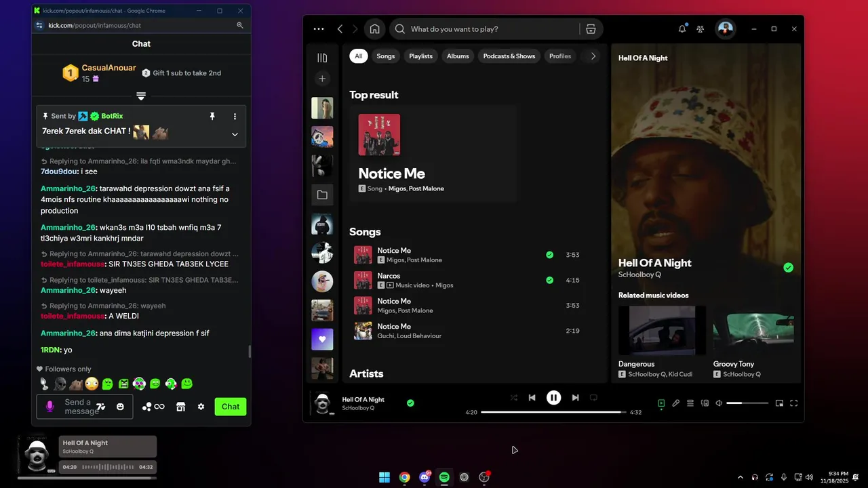The width and height of the screenshot is (868, 488).
Task: Open ScHoolboy Q artist link in Now Playing panel
Action: (639, 274)
